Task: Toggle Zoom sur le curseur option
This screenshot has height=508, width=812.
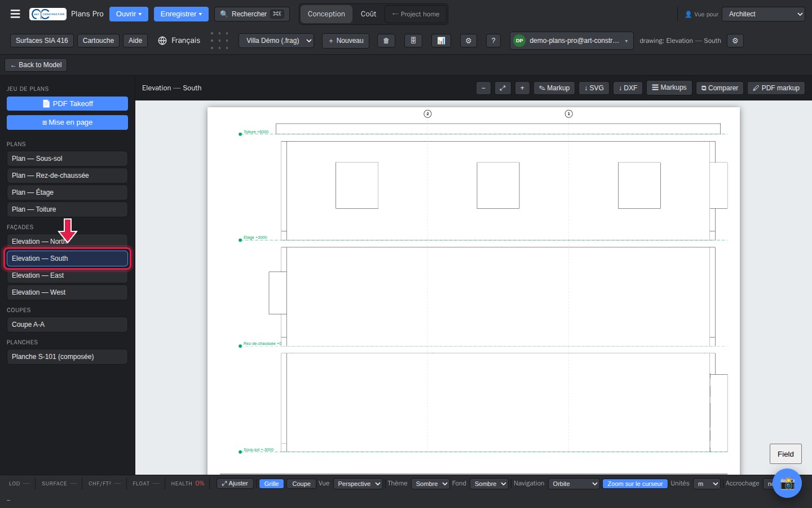Action: point(635,484)
